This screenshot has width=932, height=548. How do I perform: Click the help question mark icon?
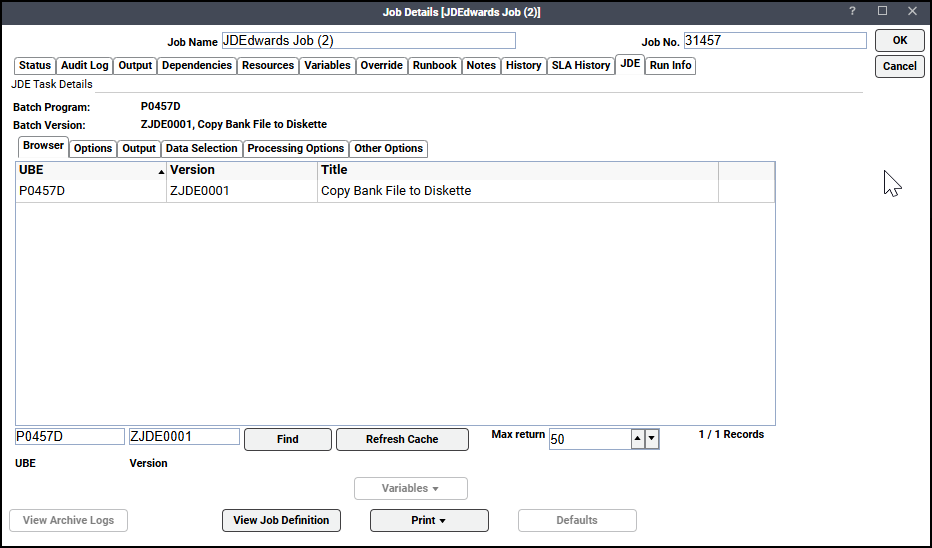tap(852, 11)
